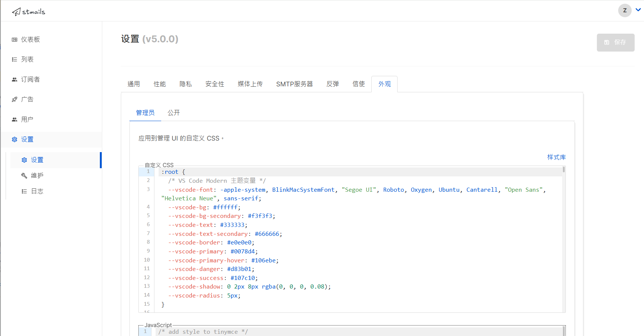Expand the user profile dropdown arrow
The width and height of the screenshot is (644, 336).
point(638,10)
